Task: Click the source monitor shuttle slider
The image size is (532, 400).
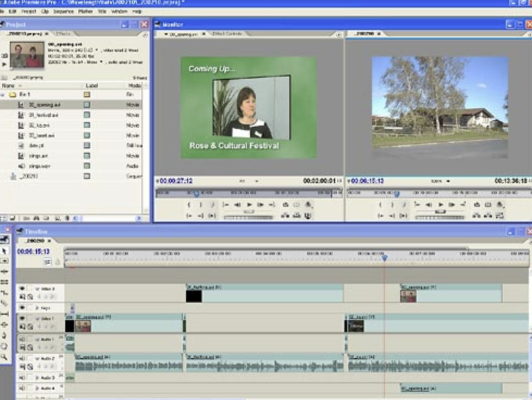Action: point(249,212)
